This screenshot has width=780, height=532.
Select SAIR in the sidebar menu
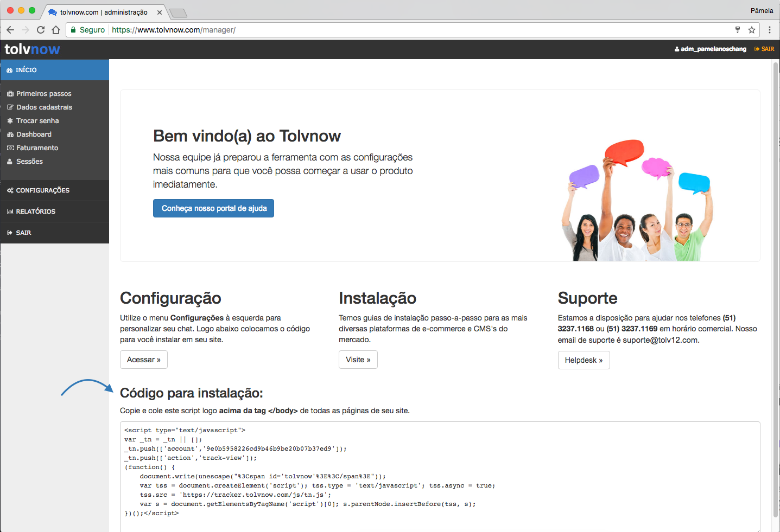[54, 233]
